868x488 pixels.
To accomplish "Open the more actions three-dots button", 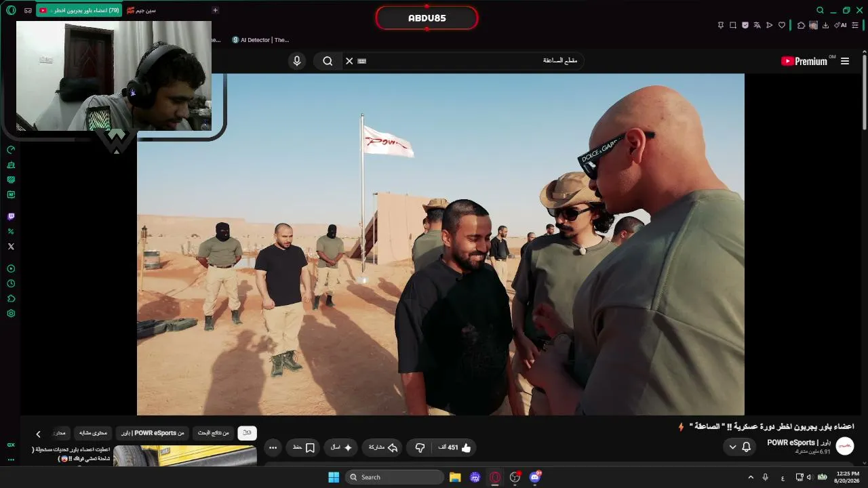I will pyautogui.click(x=273, y=447).
